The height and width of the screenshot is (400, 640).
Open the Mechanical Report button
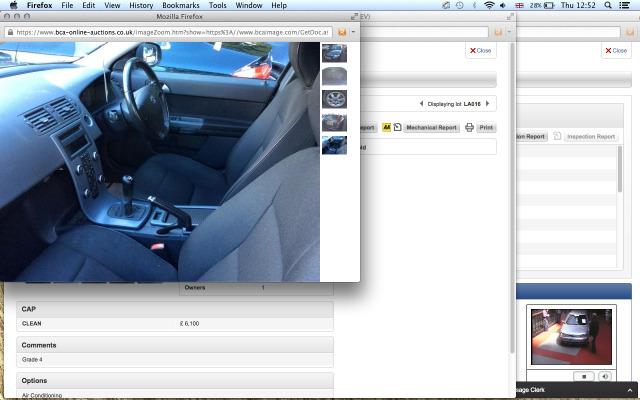coord(431,128)
